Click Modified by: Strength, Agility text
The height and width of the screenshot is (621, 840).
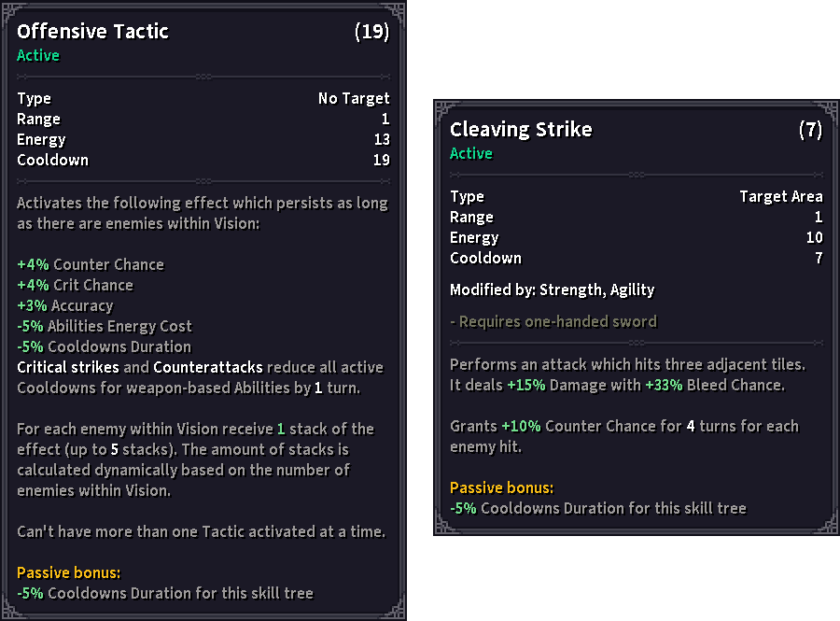(x=552, y=290)
